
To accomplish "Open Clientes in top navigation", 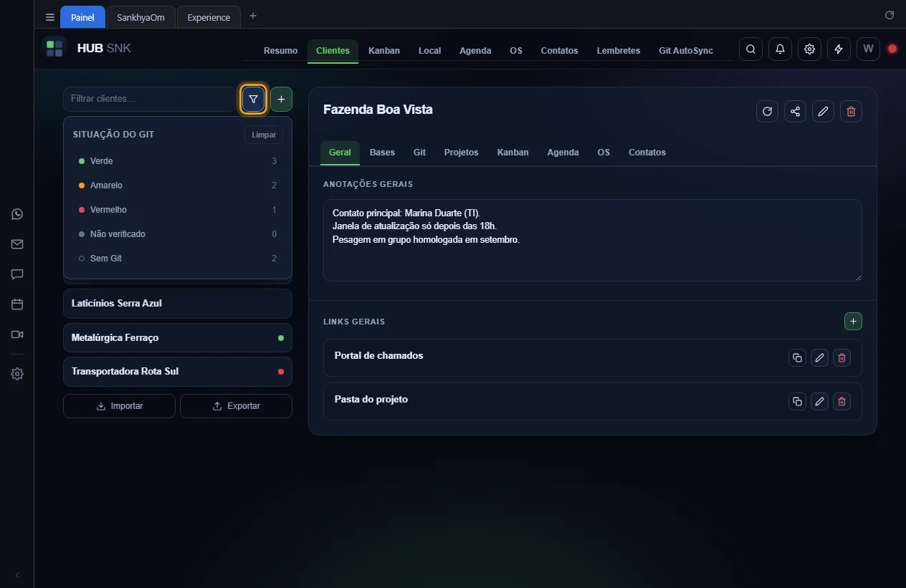I will point(333,51).
